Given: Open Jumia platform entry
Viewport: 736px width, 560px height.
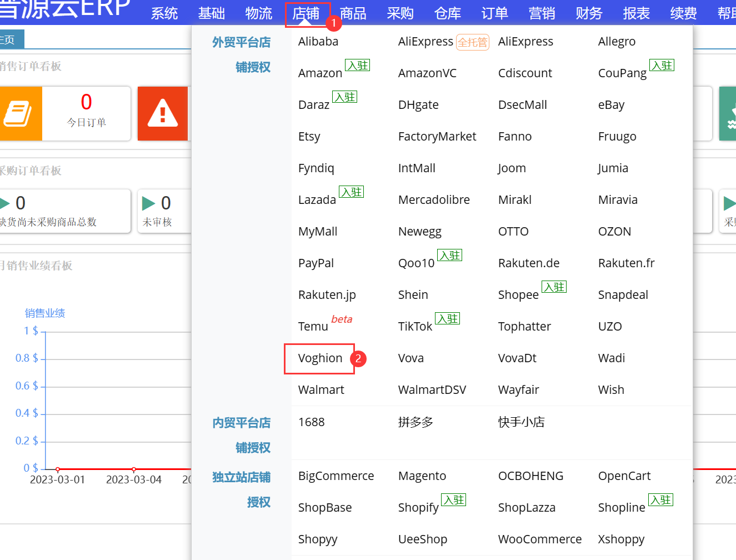Looking at the screenshot, I should [x=613, y=168].
